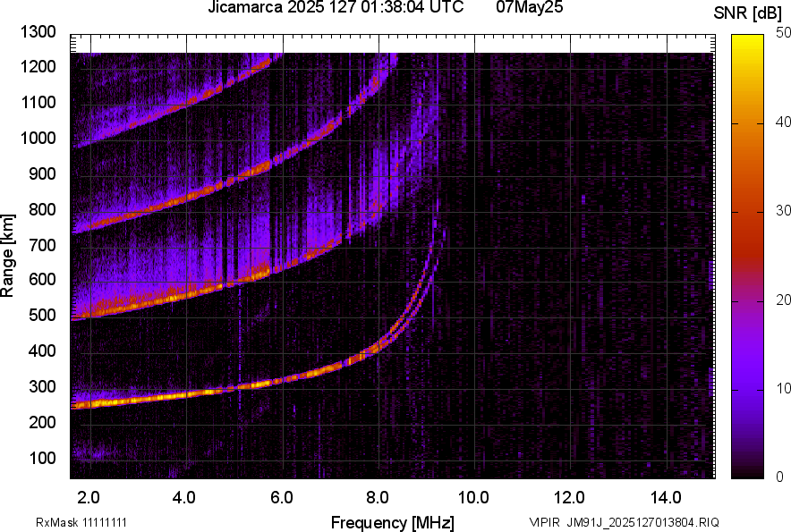
Task: Click the Range [km] axis label
Action: click(8, 255)
